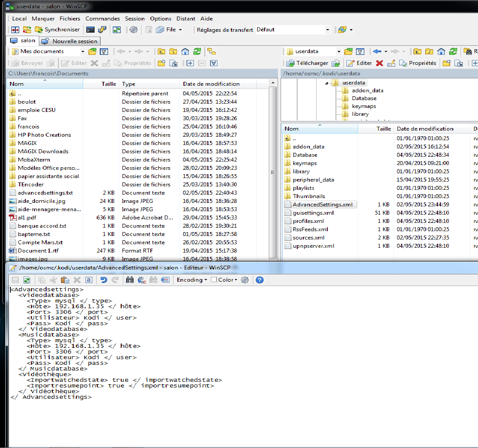Click the Synchroniser toolbar button
Viewport: 478px width, 448px height.
click(58, 30)
